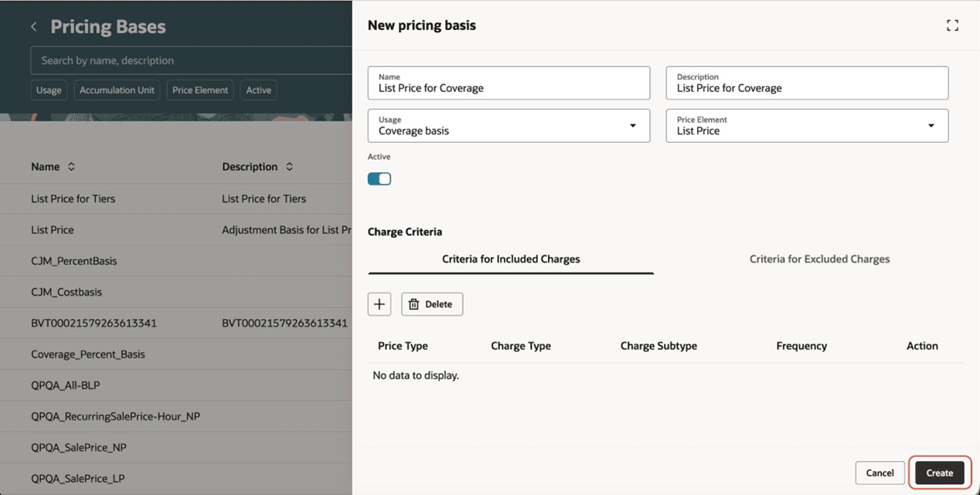Click the BVT00021579263613341 description cell
The width and height of the screenshot is (980, 495).
(284, 323)
